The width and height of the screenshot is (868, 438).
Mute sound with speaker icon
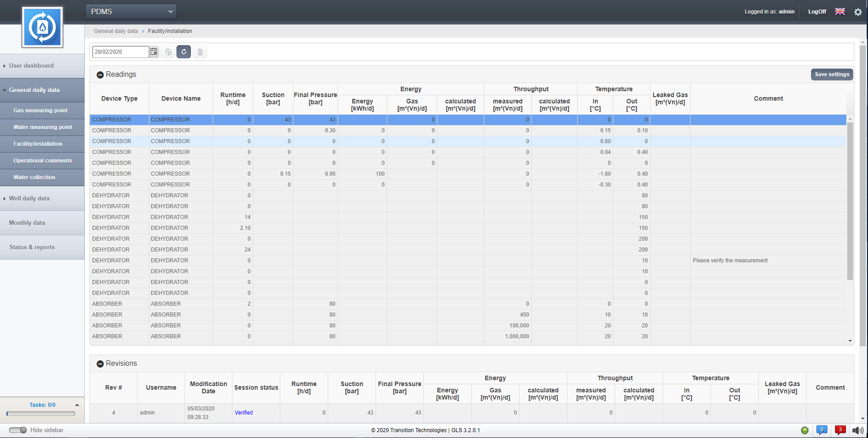pyautogui.click(x=857, y=430)
